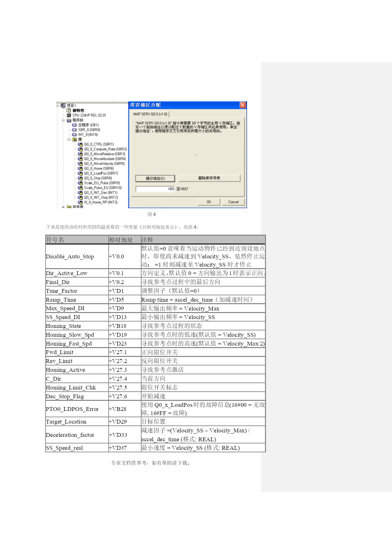Screen dimensions: 392x554
Task: Collapse the 程序块 tree node
Action: point(63,120)
